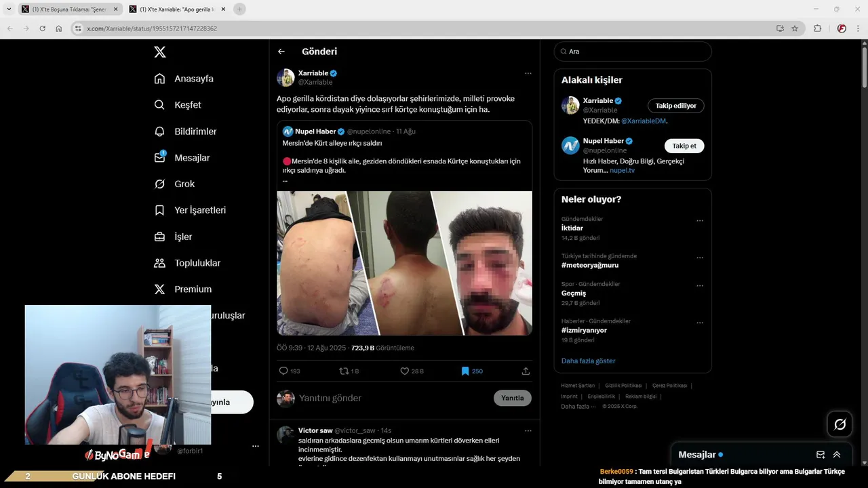This screenshot has width=868, height=488.
Task: Open Topluluklar communities
Action: pos(187,263)
